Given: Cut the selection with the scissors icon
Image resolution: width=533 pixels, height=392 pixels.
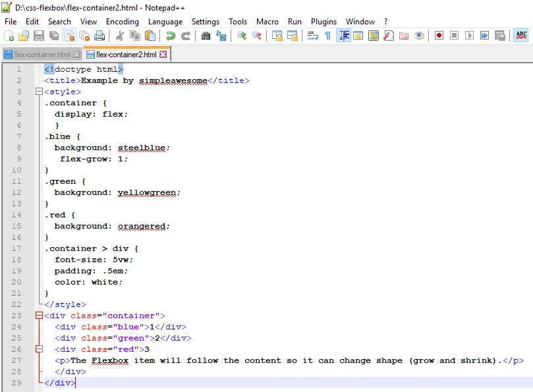Looking at the screenshot, I should tap(120, 36).
